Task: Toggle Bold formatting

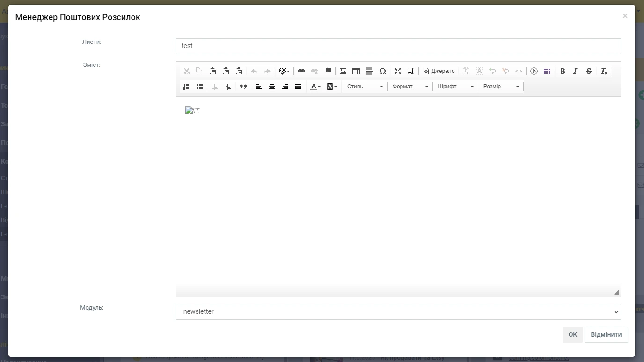Action: coord(563,71)
